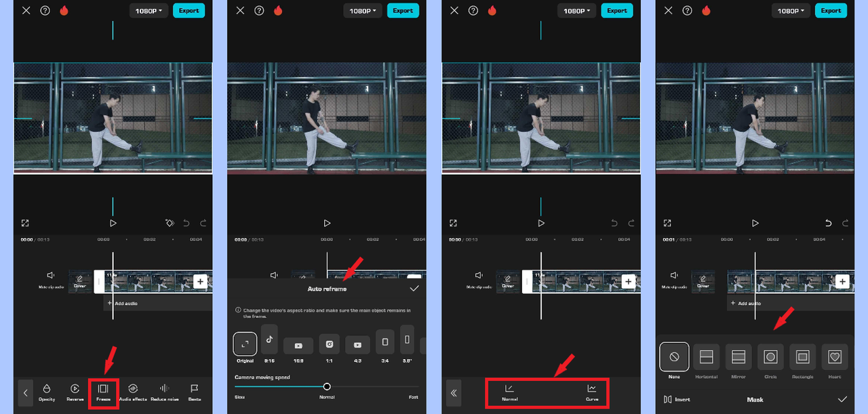Screen dimensions: 868x414
Task: Play the video in the Freeze screen
Action: (113, 223)
